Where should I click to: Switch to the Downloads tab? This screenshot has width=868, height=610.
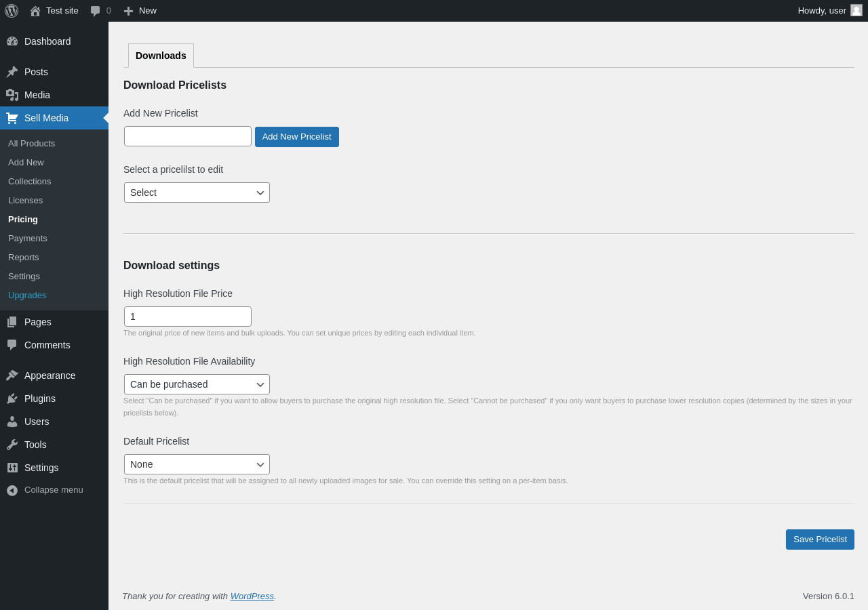(161, 56)
